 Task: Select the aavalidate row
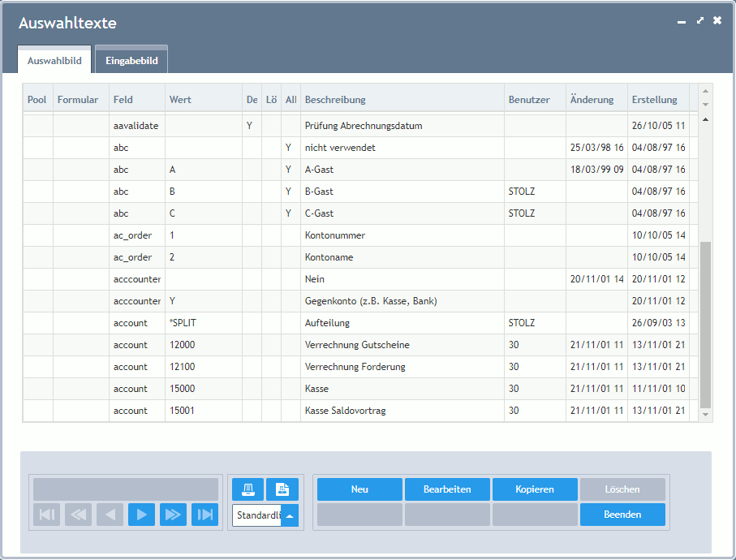click(x=360, y=126)
